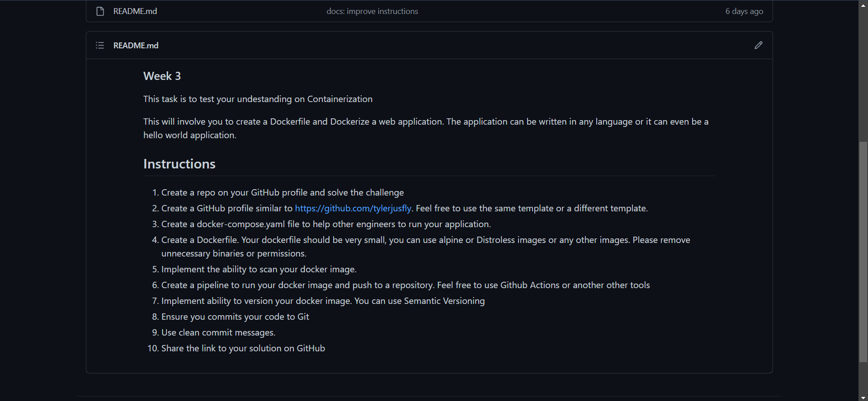Click the 'Create a Dockerfile. Your dockerfile' step
This screenshot has height=401, width=868.
tap(426, 247)
